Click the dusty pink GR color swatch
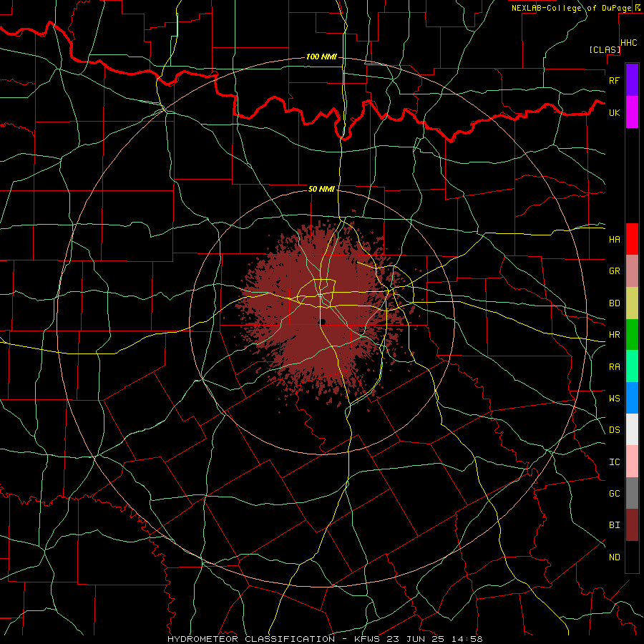The width and height of the screenshot is (644, 644). click(x=632, y=271)
